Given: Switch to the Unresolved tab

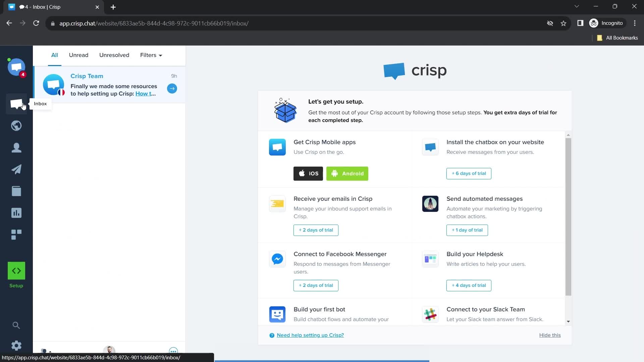Looking at the screenshot, I should 114,55.
